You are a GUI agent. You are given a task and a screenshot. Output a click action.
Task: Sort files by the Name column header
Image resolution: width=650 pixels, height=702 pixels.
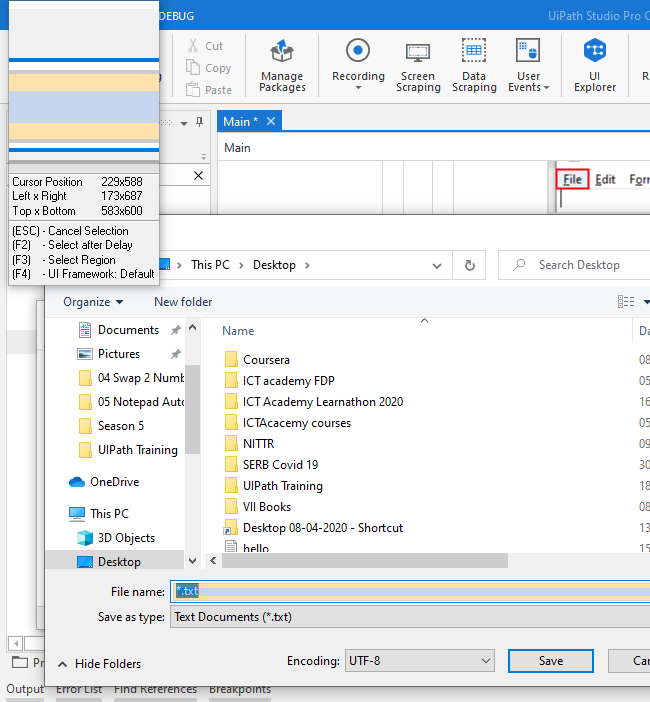click(x=238, y=331)
